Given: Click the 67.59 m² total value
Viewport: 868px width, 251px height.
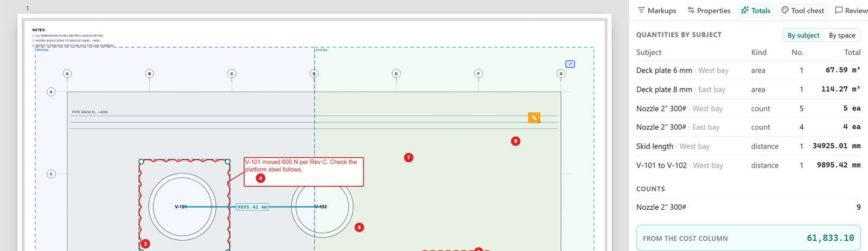Looking at the screenshot, I should [843, 70].
